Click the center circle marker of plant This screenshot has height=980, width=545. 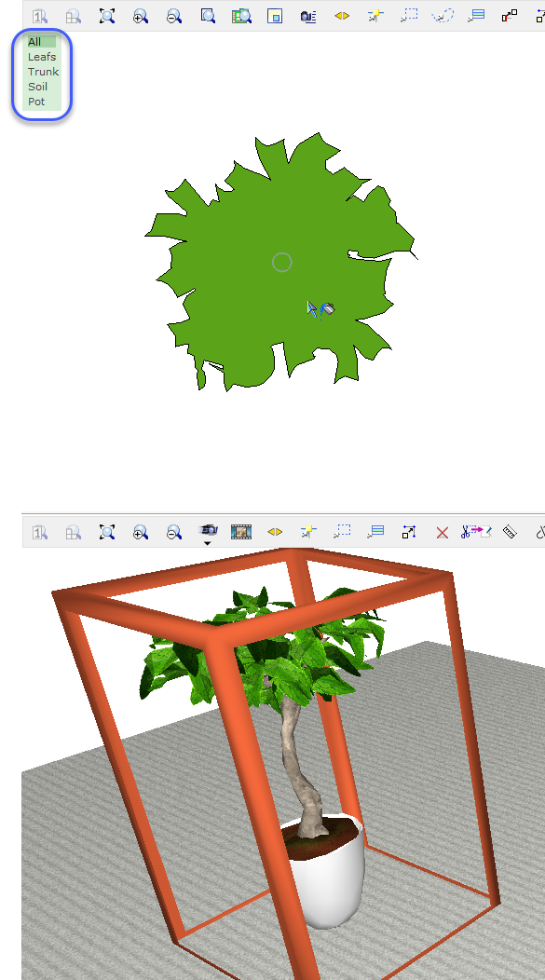(x=282, y=263)
